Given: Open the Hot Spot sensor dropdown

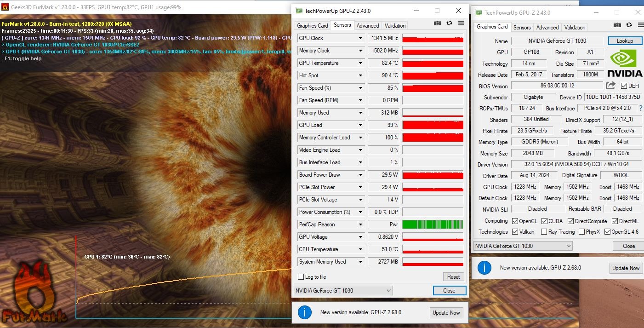Looking at the screenshot, I should (361, 75).
